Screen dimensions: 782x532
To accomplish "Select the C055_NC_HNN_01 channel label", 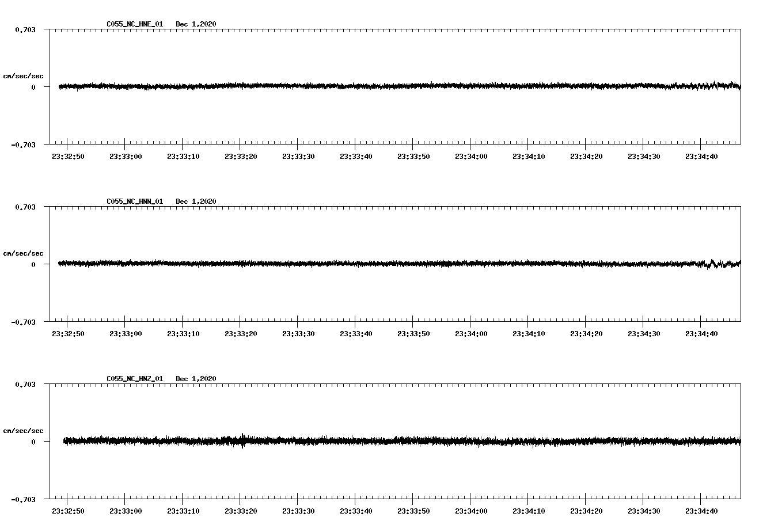I will (134, 201).
